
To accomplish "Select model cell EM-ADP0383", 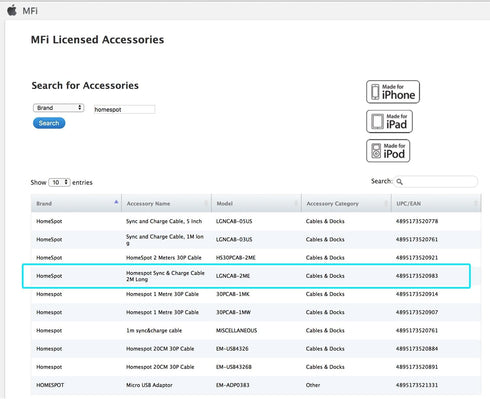I will pos(232,385).
